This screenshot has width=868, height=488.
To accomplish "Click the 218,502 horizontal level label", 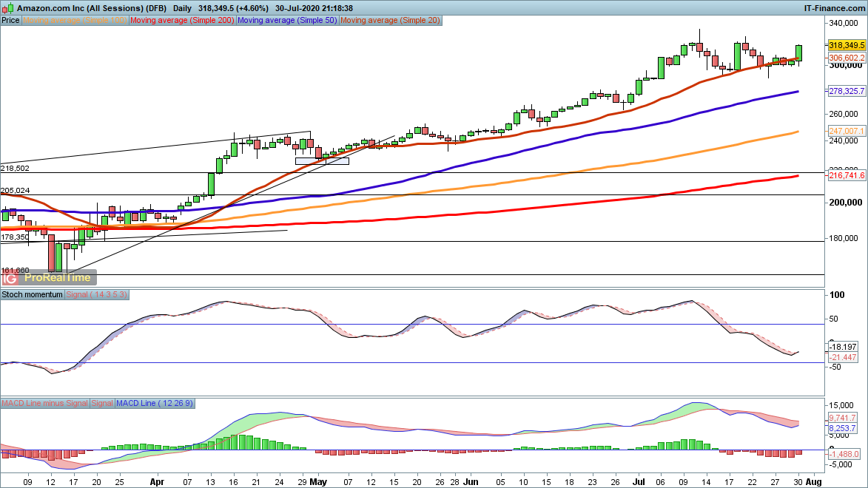I will (15, 168).
